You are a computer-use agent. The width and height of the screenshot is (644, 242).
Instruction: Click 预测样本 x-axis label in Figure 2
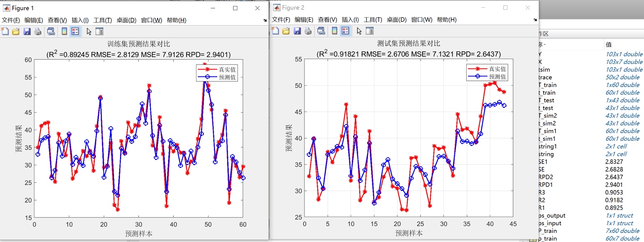point(409,233)
